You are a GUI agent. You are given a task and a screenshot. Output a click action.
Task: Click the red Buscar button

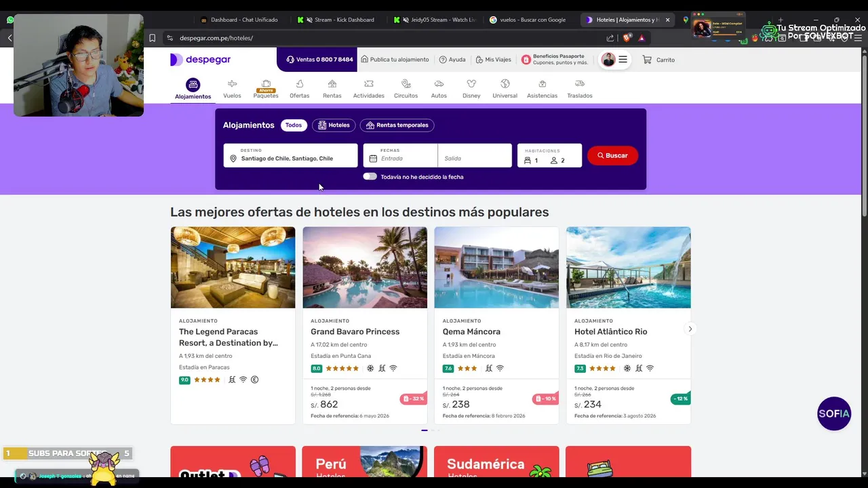(x=612, y=155)
